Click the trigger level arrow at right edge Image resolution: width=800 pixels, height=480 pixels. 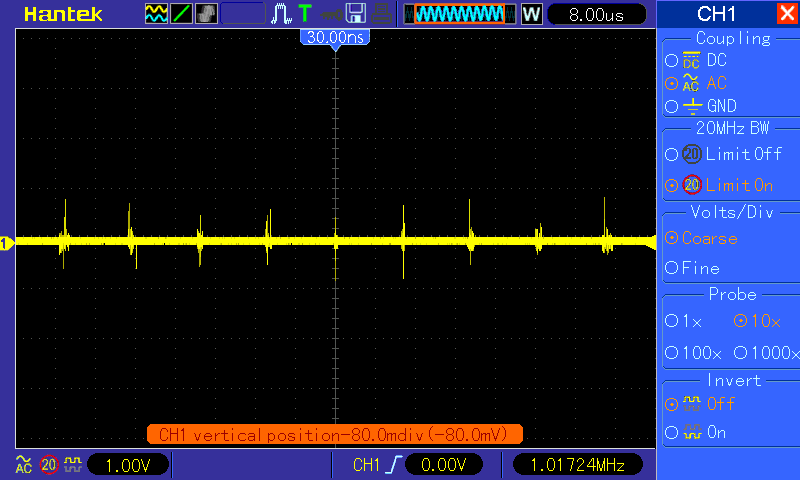(651, 243)
